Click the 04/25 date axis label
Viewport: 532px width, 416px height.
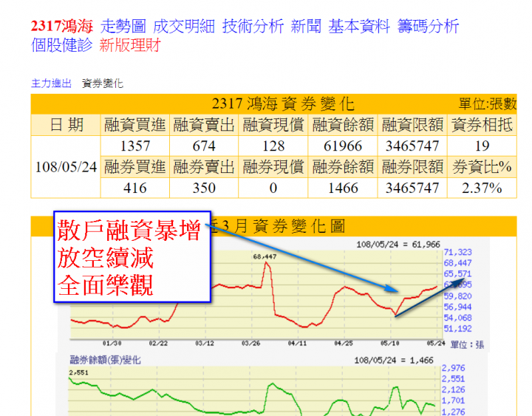pyautogui.click(x=344, y=344)
